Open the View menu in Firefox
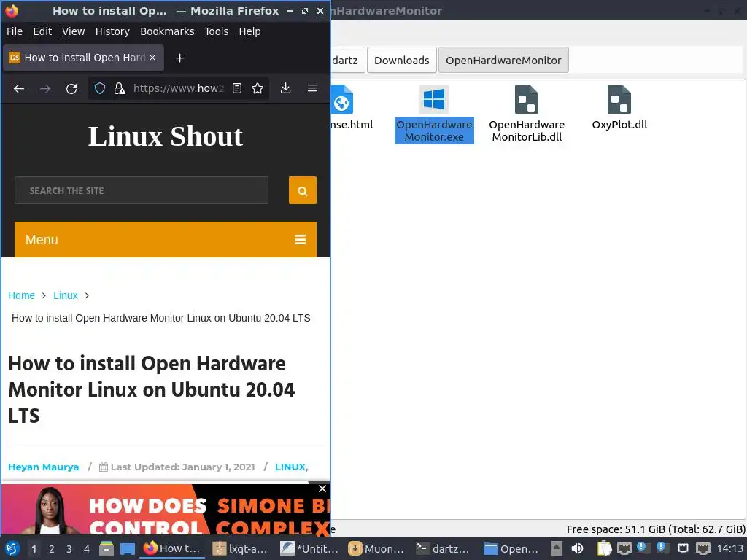 pos(74,31)
